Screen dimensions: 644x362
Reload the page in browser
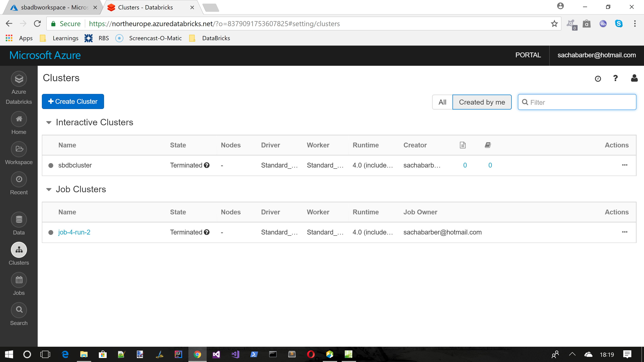click(x=37, y=24)
